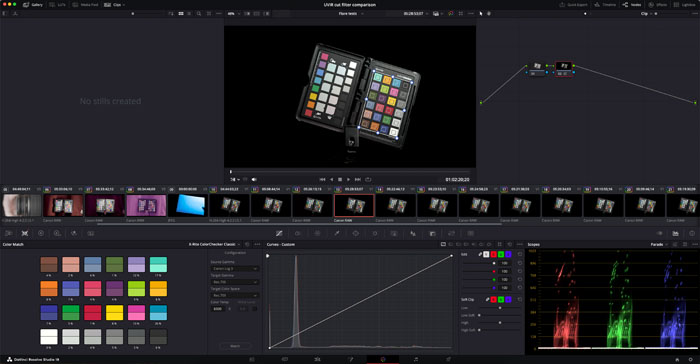The image size is (700, 364).
Task: Toggle viewer audio mute speaker icon
Action: click(254, 179)
